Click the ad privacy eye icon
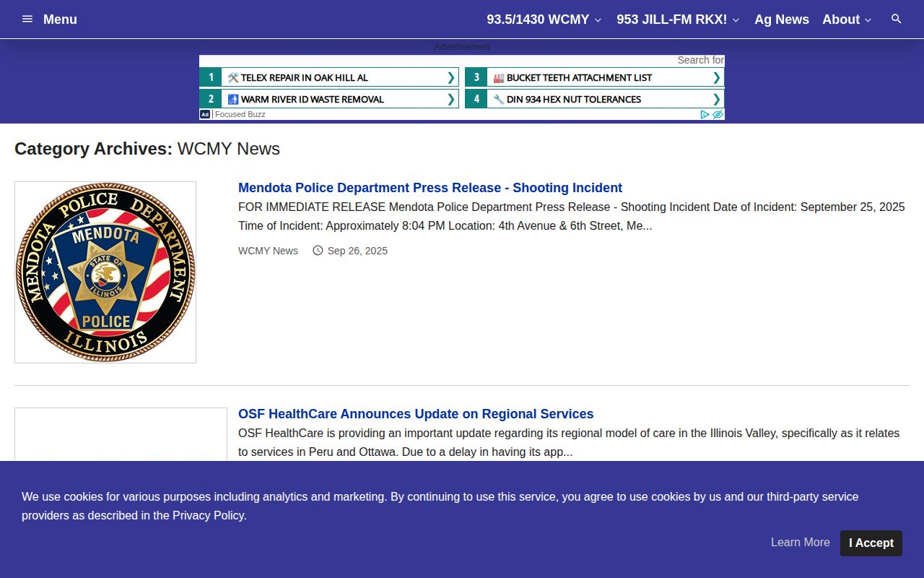 (718, 114)
